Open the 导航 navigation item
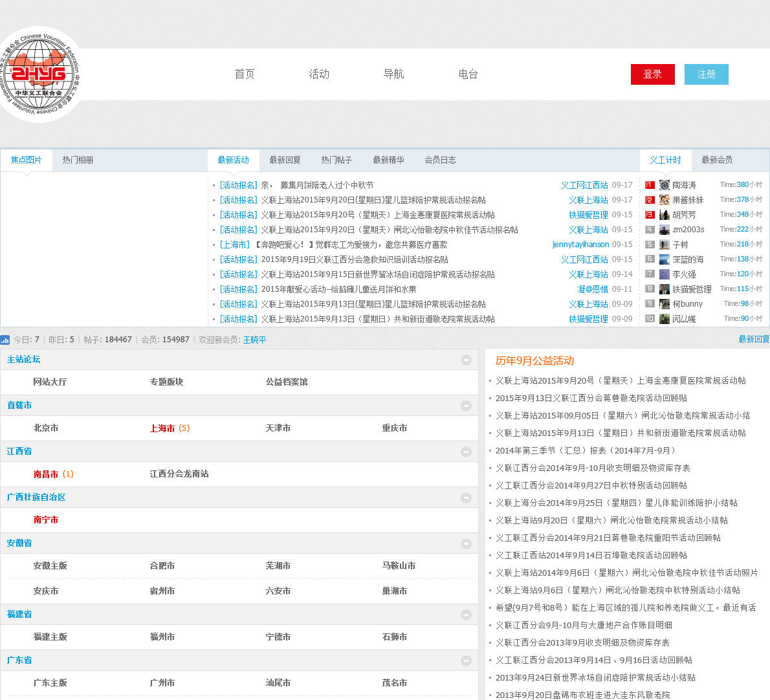The width and height of the screenshot is (770, 700). pyautogui.click(x=394, y=74)
